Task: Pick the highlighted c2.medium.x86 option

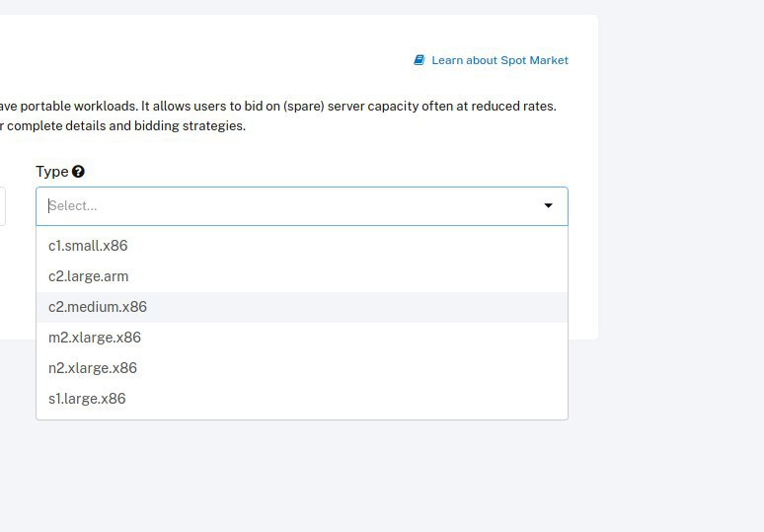Action: pos(302,307)
